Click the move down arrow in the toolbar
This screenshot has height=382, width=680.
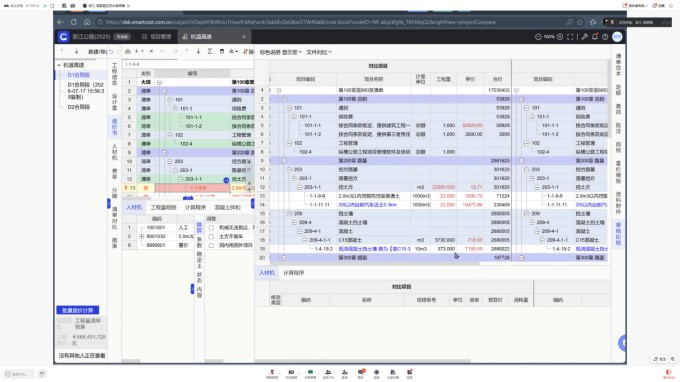[x=198, y=51]
